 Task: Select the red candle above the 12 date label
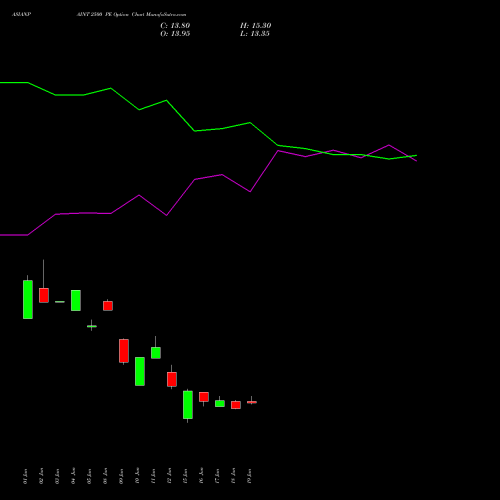point(172,379)
